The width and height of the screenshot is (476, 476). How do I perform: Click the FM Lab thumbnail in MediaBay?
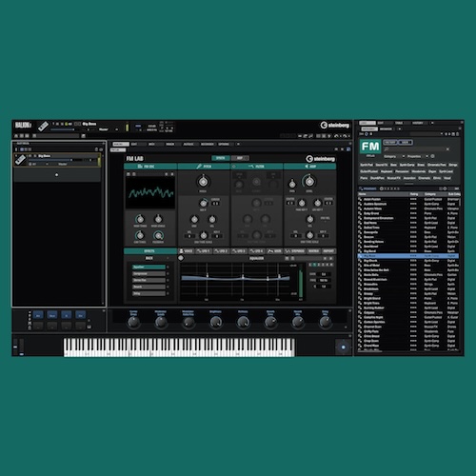(x=370, y=147)
